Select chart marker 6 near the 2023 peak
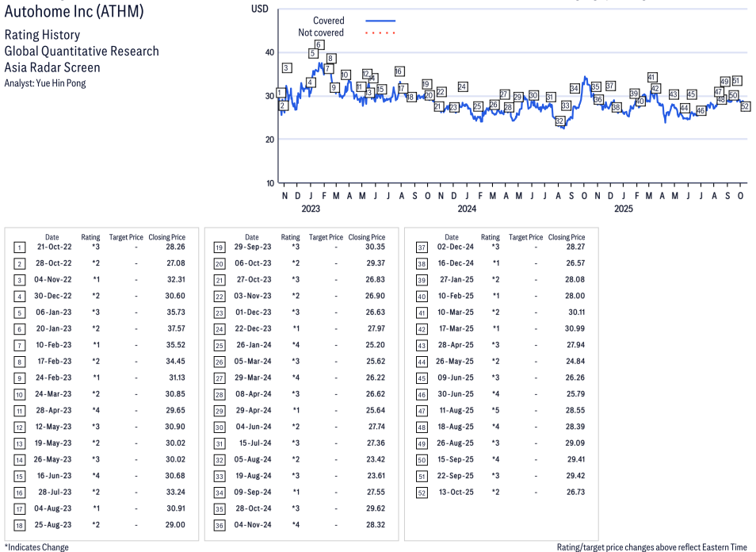The height and width of the screenshot is (552, 756). click(x=319, y=45)
